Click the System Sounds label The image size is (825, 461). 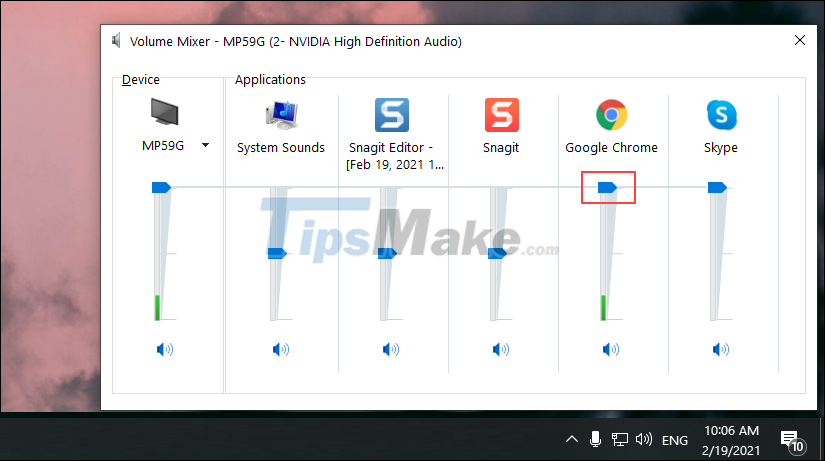(281, 148)
